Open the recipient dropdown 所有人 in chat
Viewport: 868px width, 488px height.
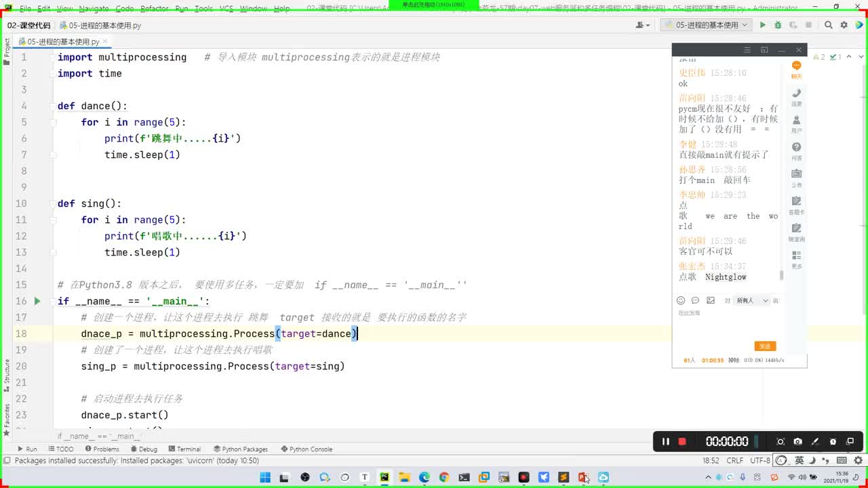(x=752, y=300)
